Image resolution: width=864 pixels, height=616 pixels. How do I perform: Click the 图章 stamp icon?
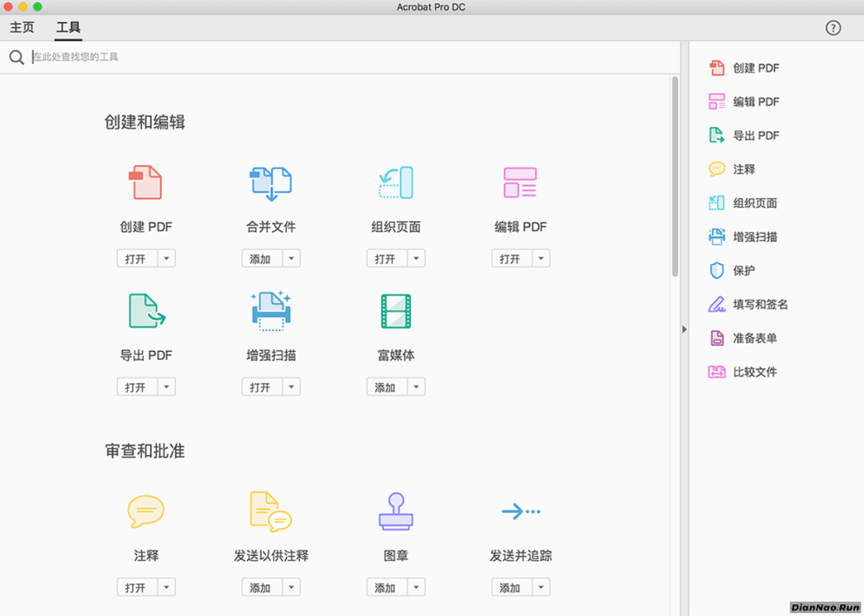[396, 512]
